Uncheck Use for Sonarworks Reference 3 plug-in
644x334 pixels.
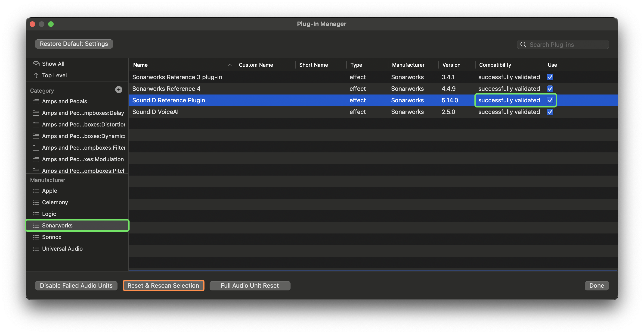coord(550,77)
